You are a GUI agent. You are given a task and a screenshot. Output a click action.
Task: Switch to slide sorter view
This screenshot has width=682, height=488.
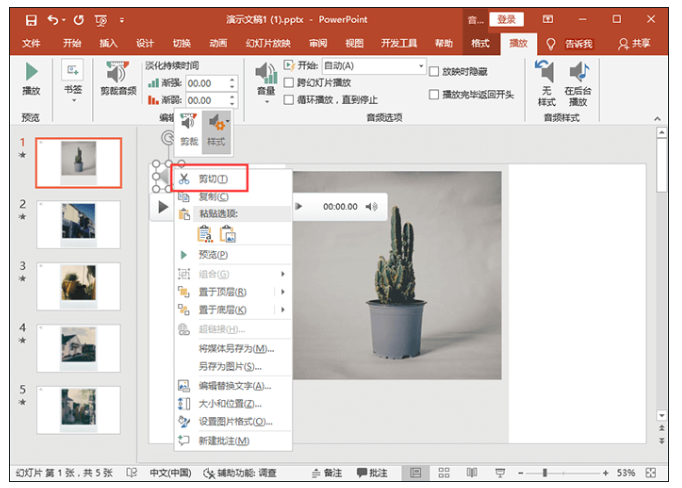pos(444,473)
